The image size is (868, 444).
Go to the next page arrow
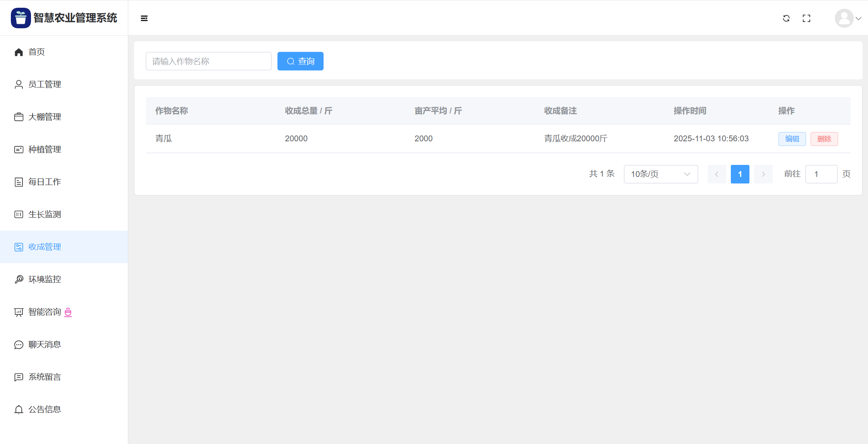click(x=763, y=174)
